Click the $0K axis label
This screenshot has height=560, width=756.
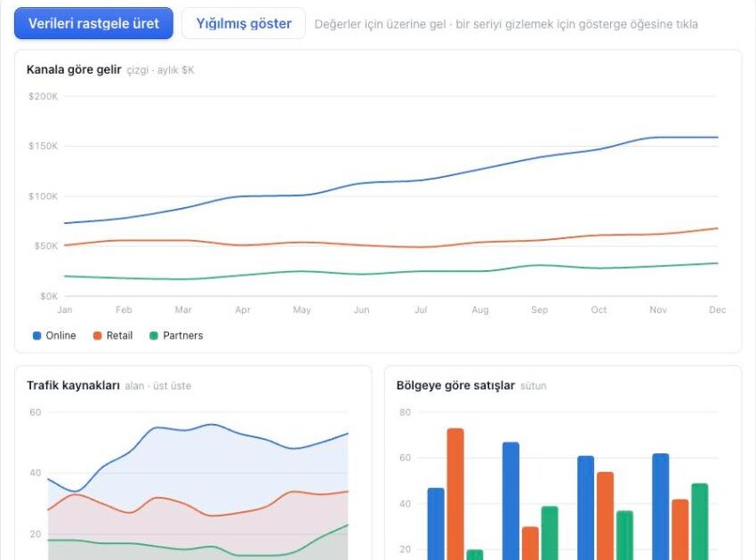49,296
